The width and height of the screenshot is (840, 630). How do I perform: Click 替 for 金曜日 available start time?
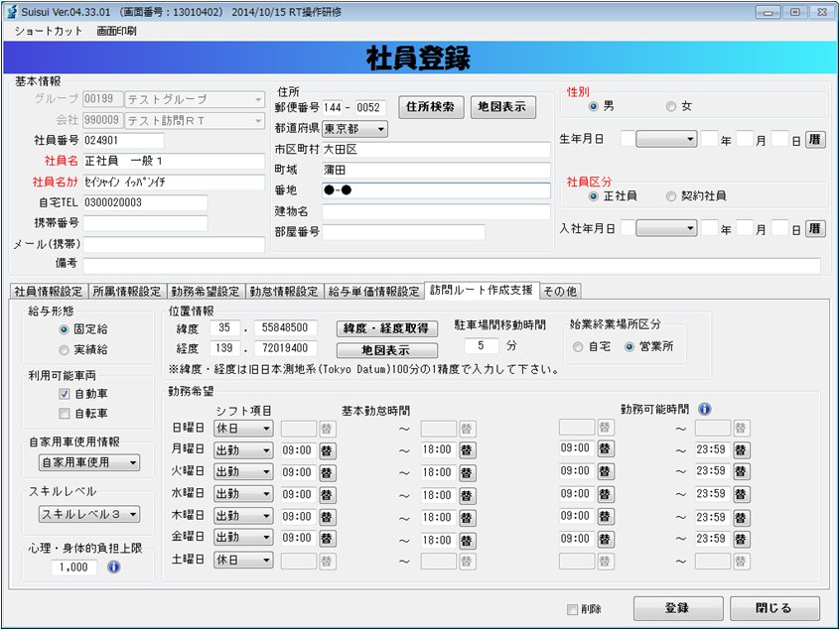coord(605,539)
